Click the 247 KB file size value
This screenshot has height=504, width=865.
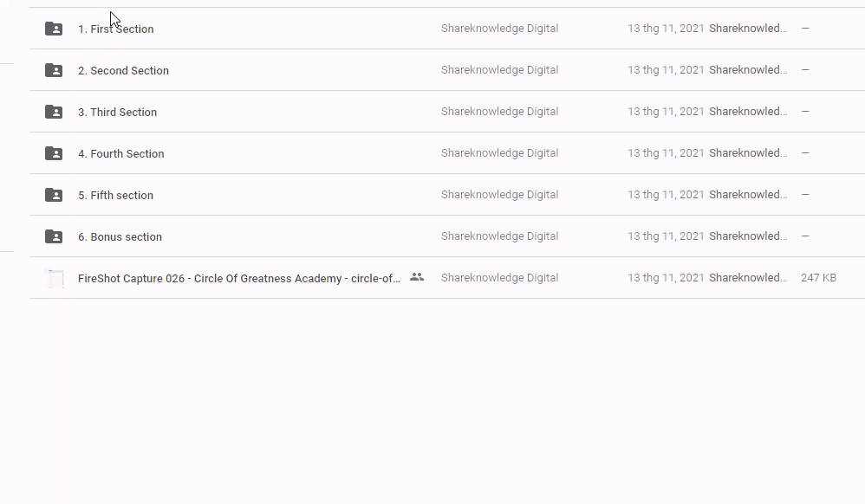819,278
